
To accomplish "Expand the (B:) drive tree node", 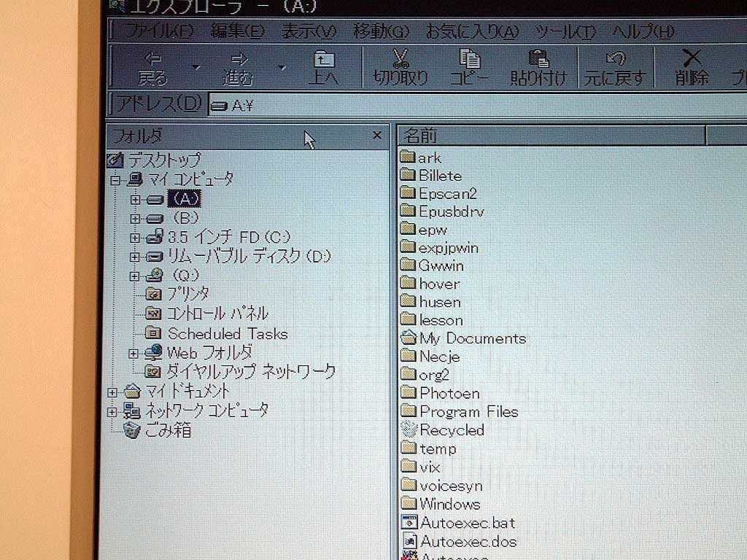I will click(136, 218).
